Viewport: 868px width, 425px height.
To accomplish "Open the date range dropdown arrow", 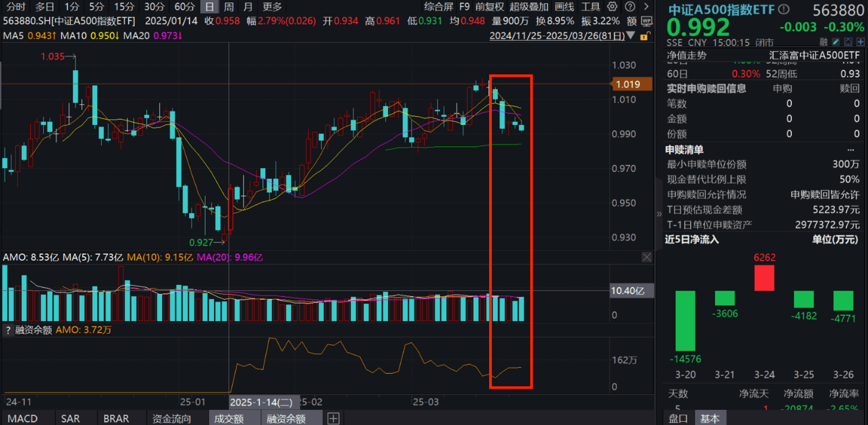I will click(x=631, y=35).
